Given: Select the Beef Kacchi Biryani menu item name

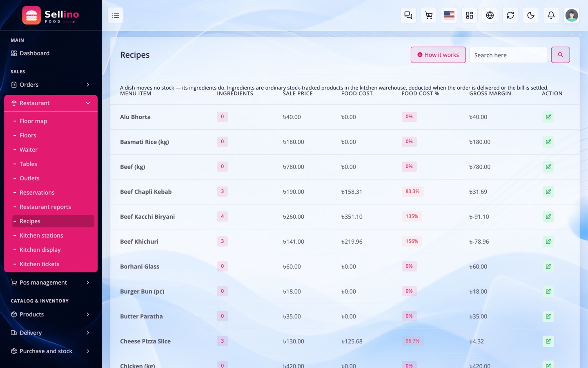Looking at the screenshot, I should [x=147, y=217].
